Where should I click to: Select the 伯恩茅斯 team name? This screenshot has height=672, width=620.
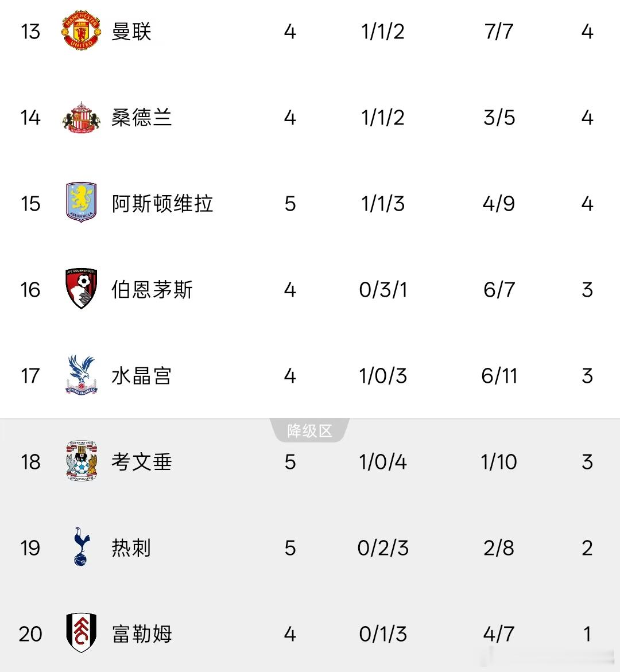152,290
